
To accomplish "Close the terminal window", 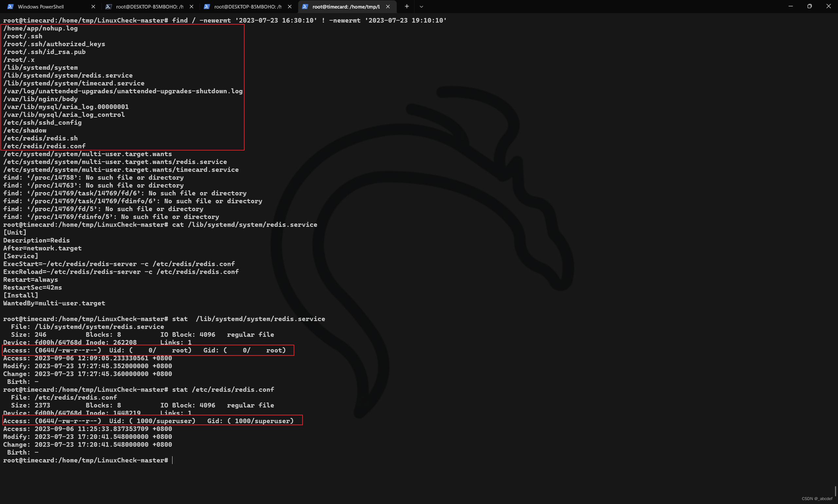I will click(829, 6).
